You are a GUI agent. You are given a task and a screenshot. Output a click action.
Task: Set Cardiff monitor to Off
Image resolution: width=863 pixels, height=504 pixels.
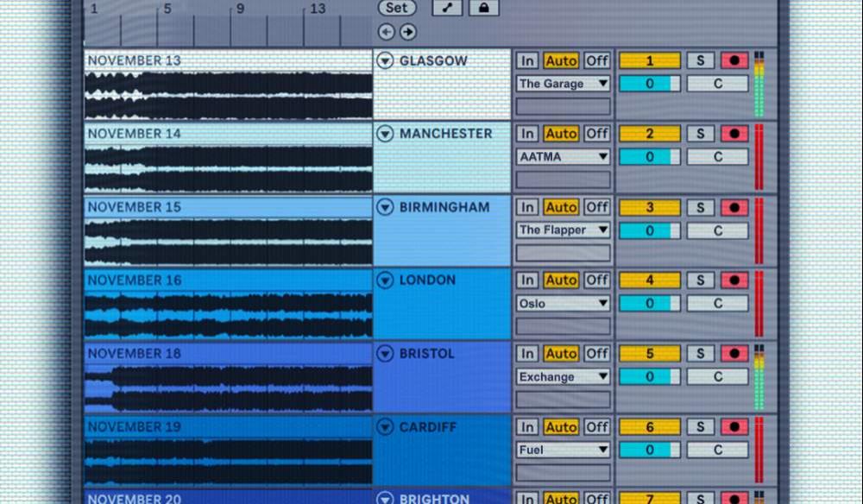(x=596, y=427)
